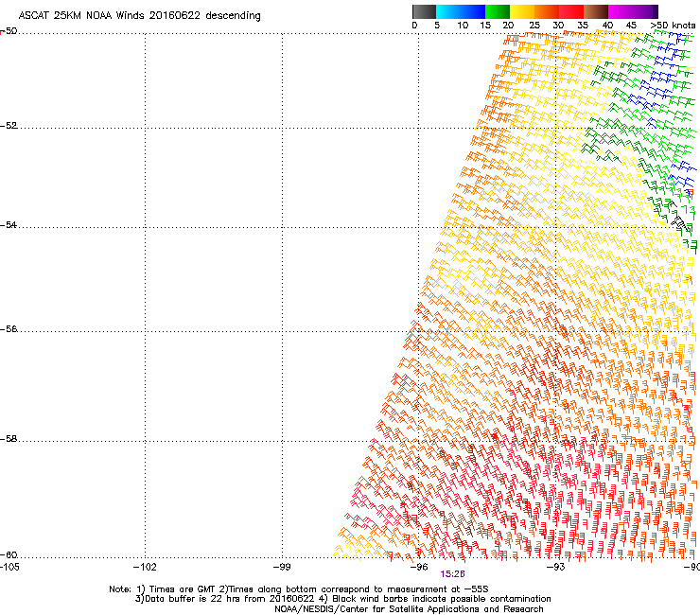700x615 pixels.
Task: Pick the brown 35–40 knots legend segment
Action: point(596,11)
